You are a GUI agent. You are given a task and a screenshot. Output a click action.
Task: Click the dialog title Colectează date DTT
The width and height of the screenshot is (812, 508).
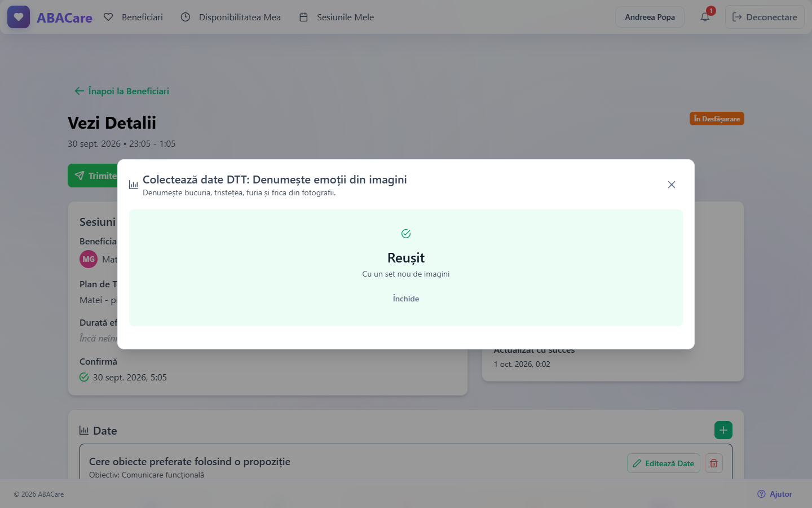pos(275,179)
